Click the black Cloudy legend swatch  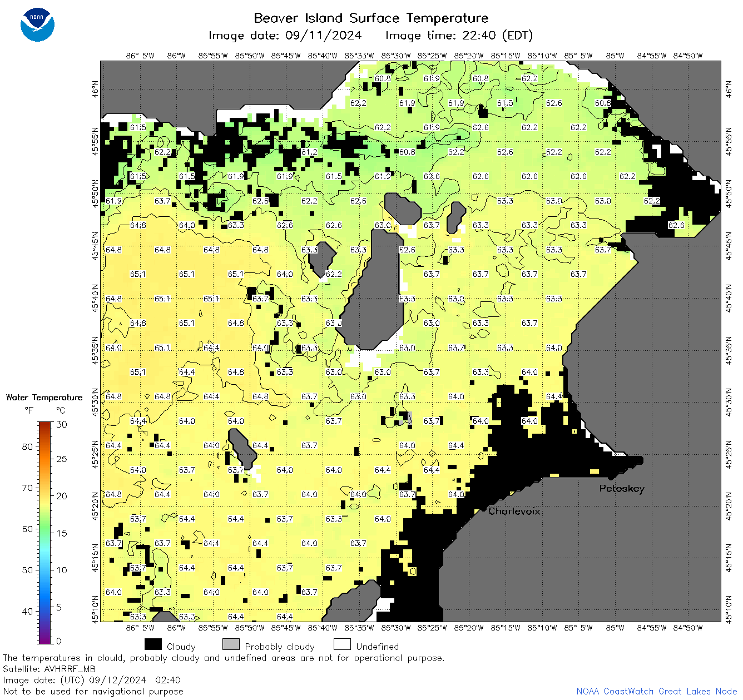click(153, 644)
